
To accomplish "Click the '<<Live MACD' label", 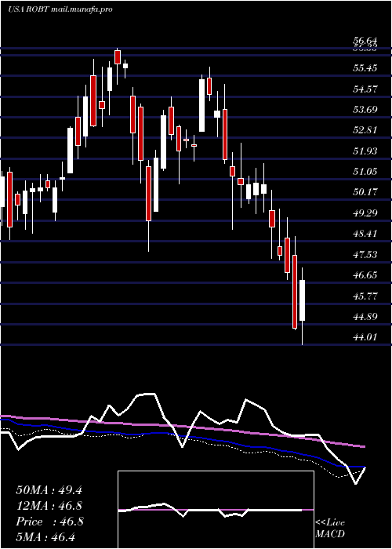I will click(x=330, y=529).
